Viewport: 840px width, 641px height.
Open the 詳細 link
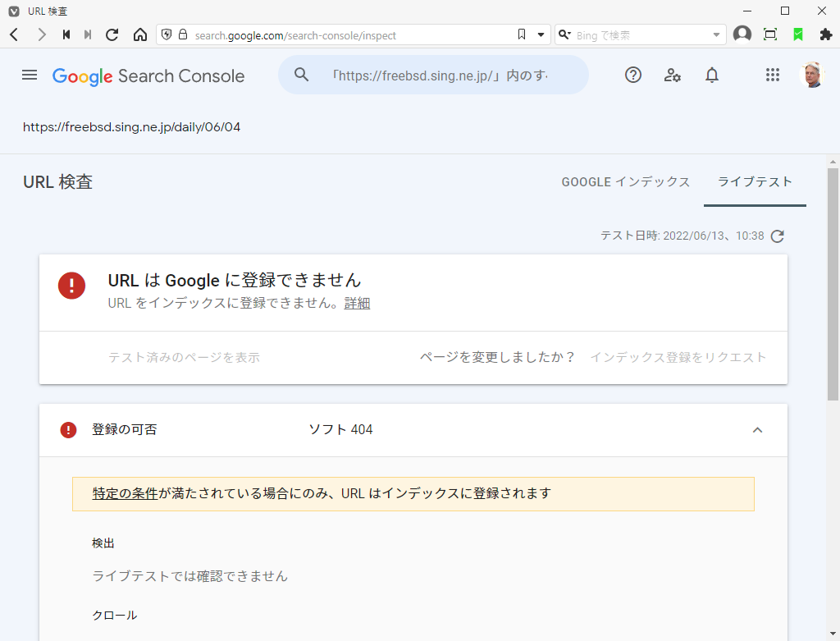[x=358, y=304]
